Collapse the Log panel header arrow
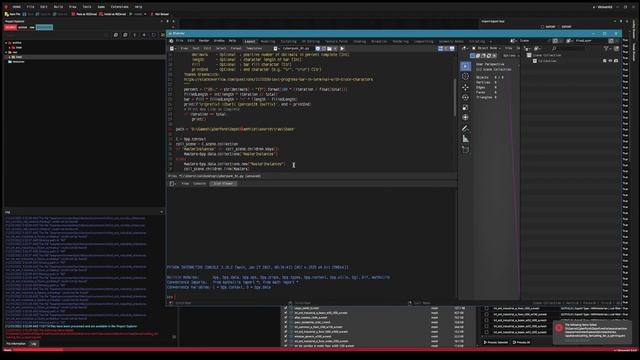640x360 pixels. tap(162, 212)
